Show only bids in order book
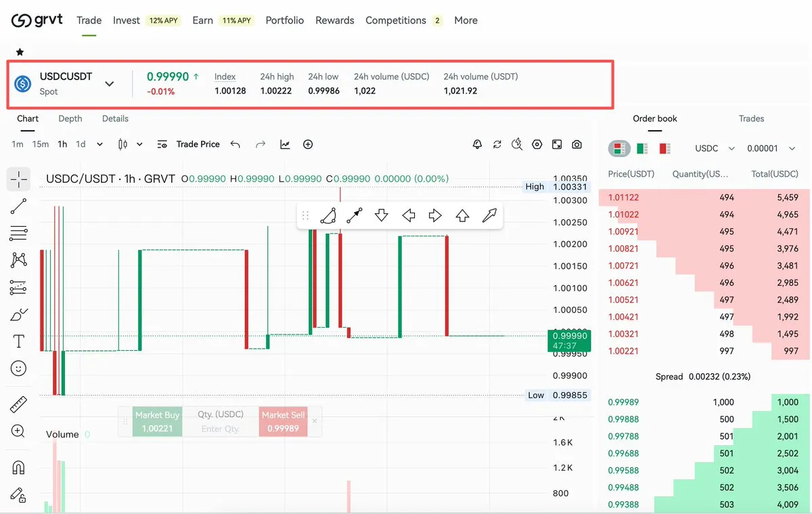The image size is (812, 514). (642, 148)
